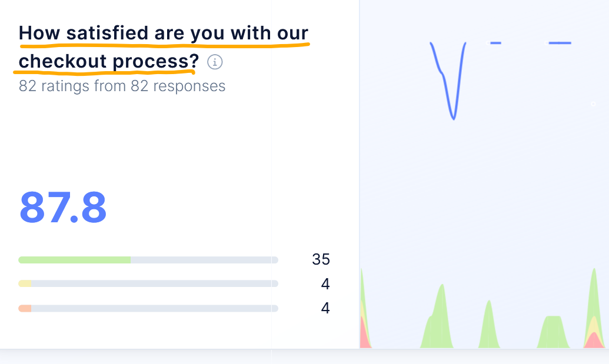This screenshot has width=609, height=364.
Task: Click the info icon beside the question title
Action: (x=215, y=62)
